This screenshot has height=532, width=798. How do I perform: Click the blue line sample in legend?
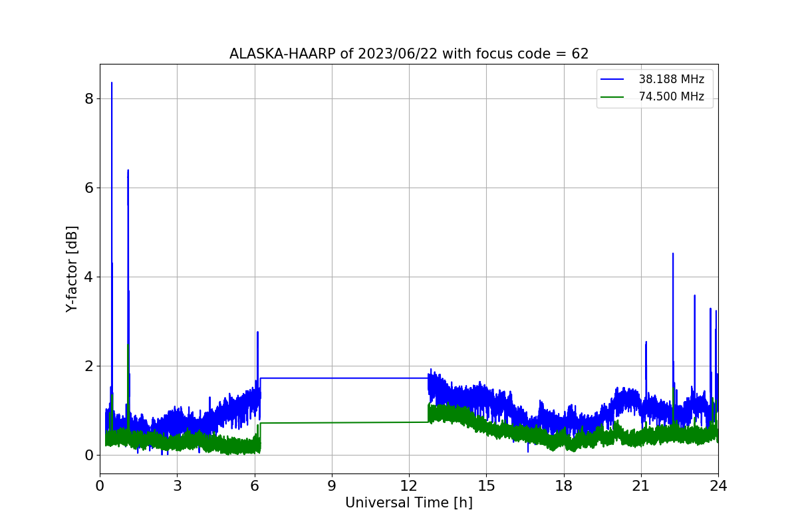point(613,80)
